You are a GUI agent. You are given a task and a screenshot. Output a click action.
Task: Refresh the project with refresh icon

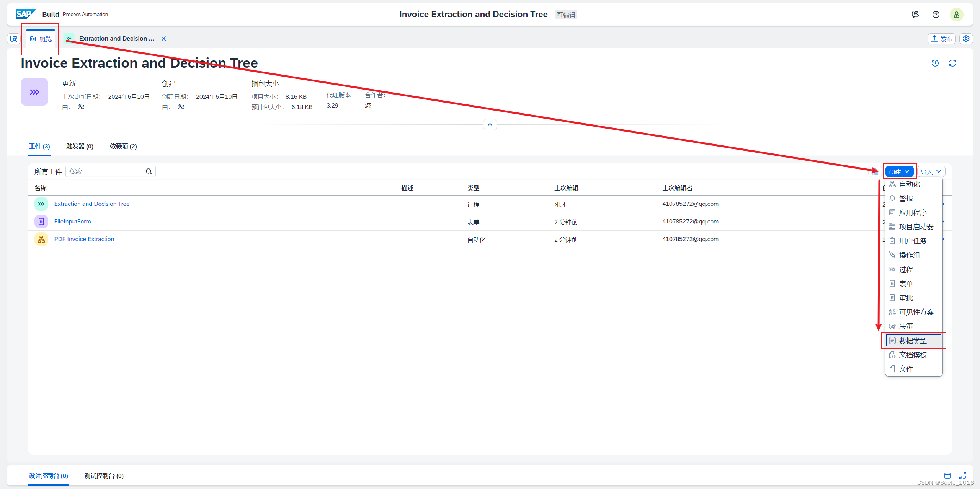952,63
